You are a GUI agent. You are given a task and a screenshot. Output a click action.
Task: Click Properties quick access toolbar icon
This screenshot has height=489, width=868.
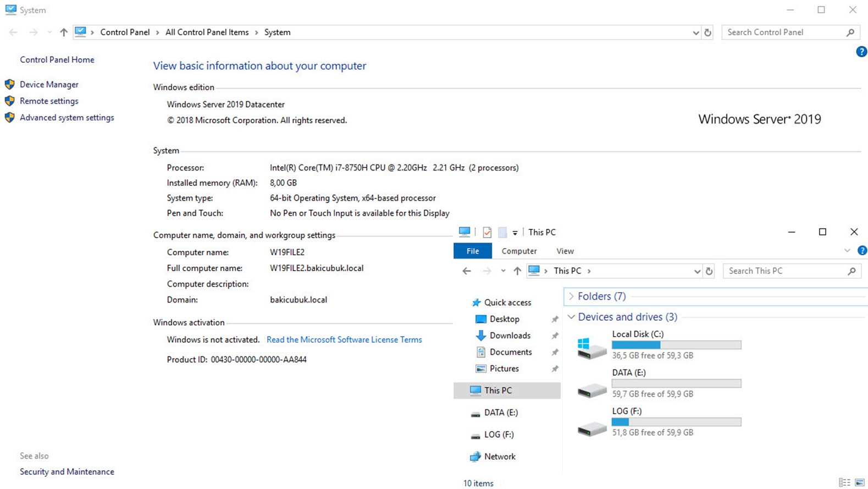tap(486, 232)
